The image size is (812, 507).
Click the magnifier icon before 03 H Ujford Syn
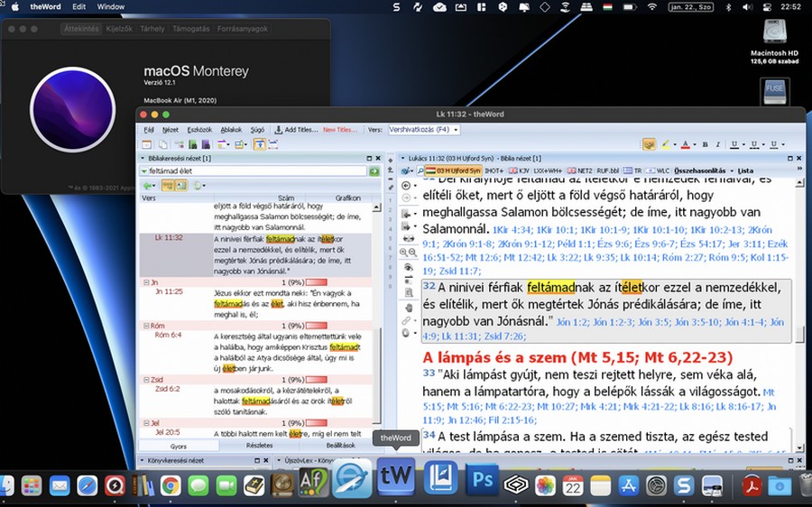click(420, 171)
